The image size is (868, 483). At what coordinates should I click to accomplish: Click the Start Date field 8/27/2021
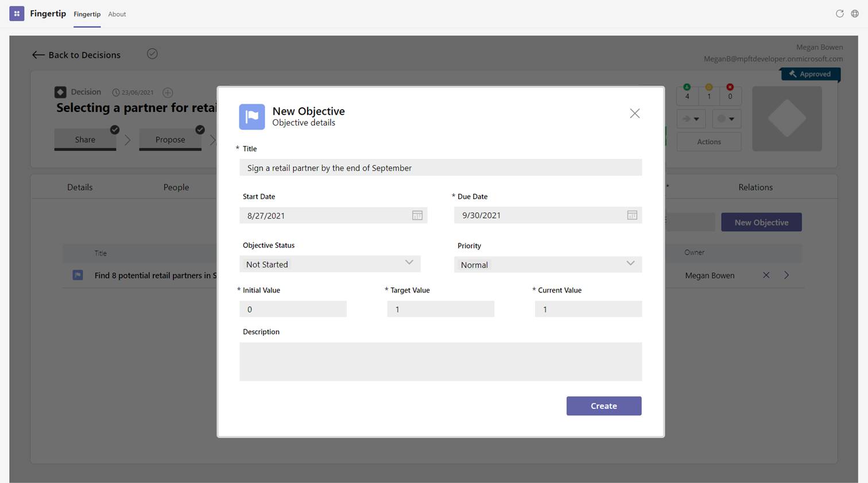333,216
